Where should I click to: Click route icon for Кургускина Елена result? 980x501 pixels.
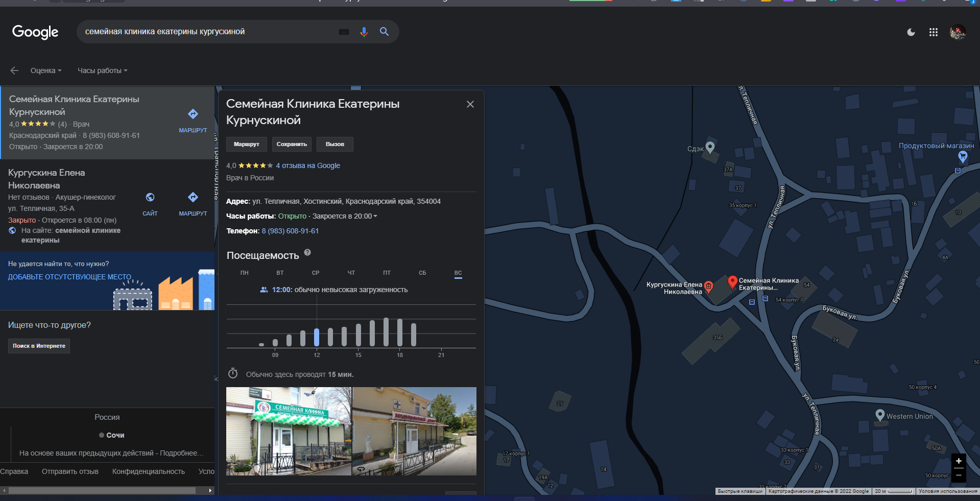[x=193, y=197]
